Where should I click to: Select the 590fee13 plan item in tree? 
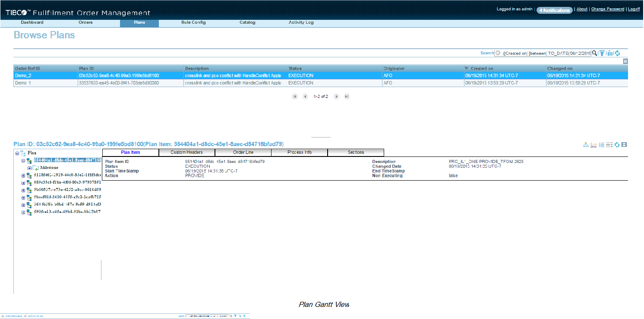pyautogui.click(x=68, y=212)
